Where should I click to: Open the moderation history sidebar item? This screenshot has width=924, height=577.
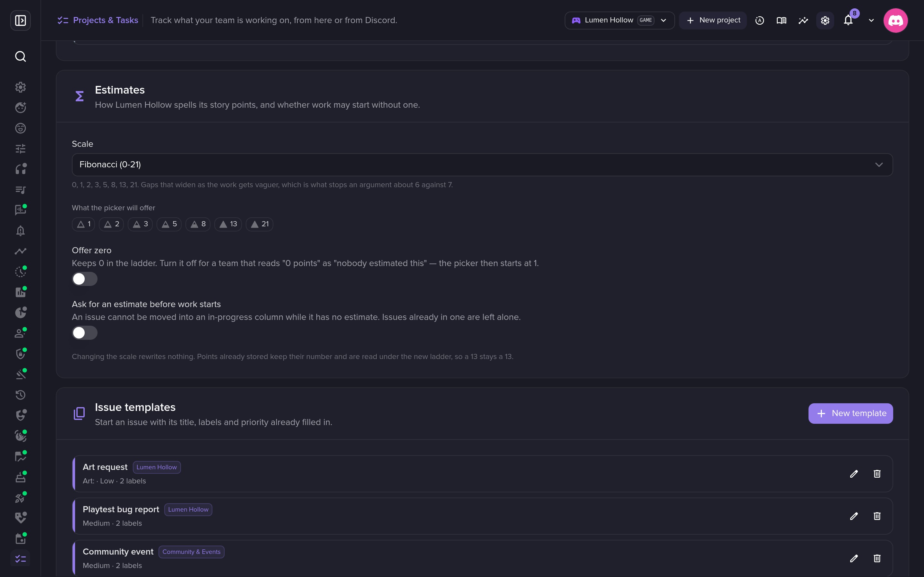click(20, 395)
